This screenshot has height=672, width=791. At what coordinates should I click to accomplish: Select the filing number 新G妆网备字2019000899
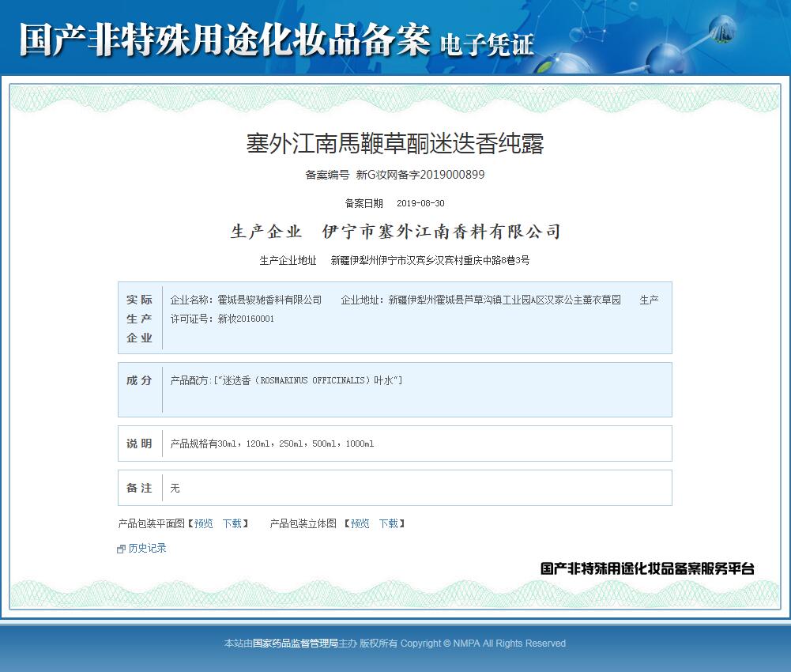click(420, 175)
